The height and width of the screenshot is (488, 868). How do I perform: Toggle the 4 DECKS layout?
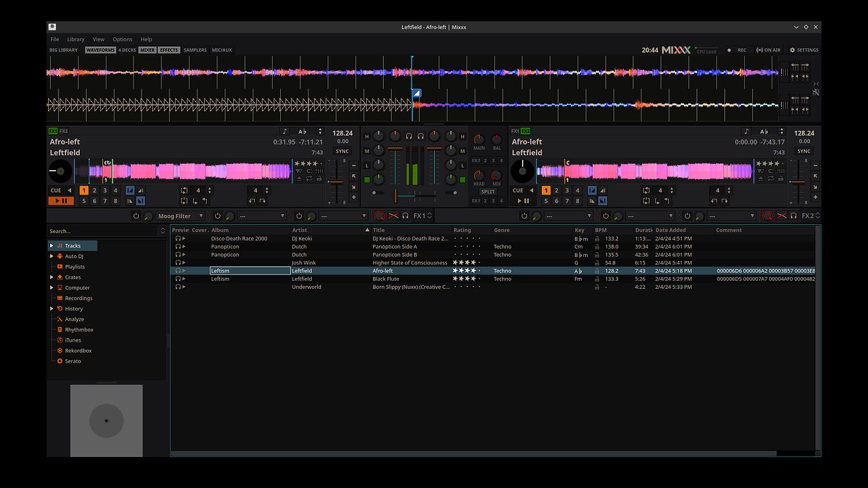(x=127, y=50)
